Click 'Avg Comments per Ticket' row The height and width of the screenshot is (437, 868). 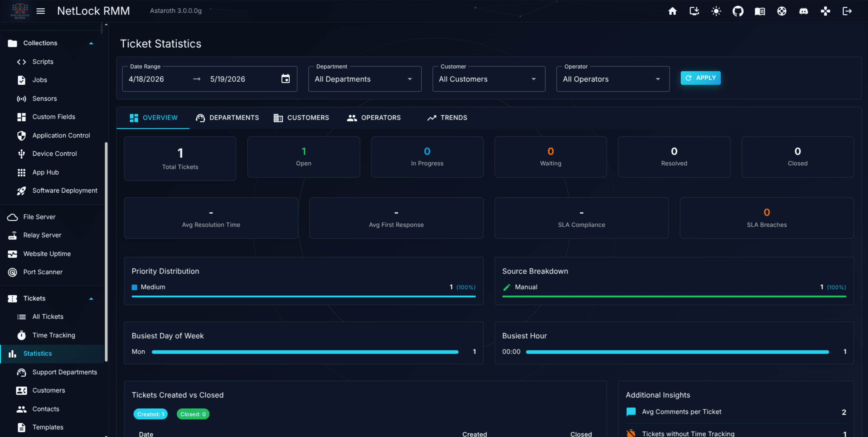(736, 412)
